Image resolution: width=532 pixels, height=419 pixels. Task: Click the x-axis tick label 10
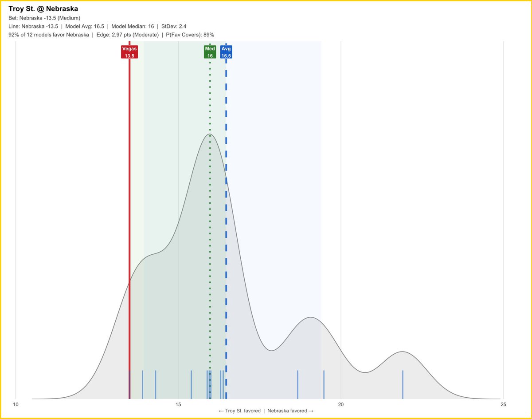(x=16, y=404)
